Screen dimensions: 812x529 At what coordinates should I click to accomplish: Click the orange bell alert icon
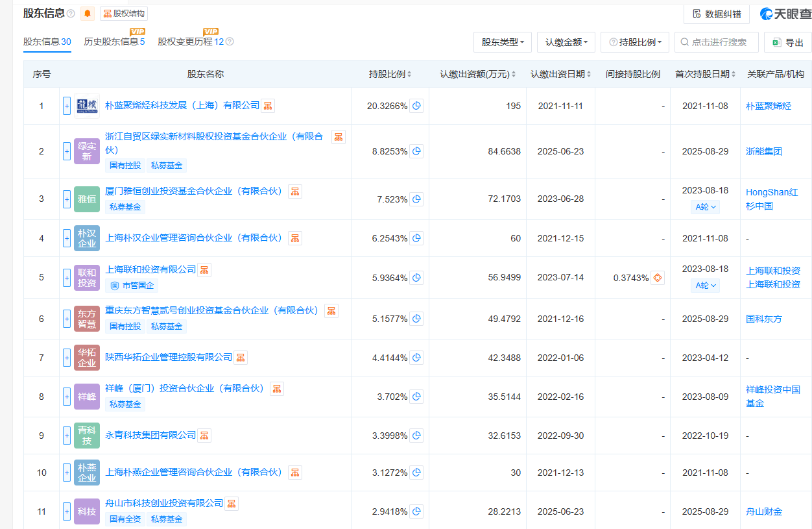88,14
